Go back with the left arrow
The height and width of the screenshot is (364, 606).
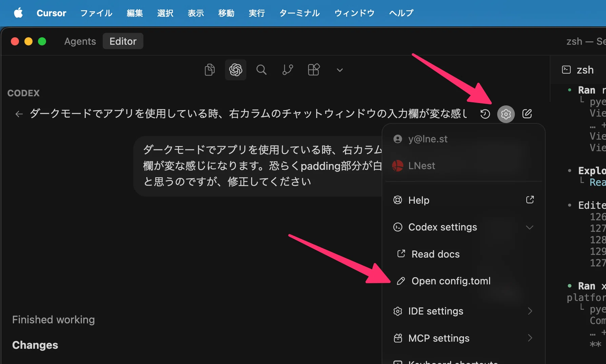click(19, 114)
